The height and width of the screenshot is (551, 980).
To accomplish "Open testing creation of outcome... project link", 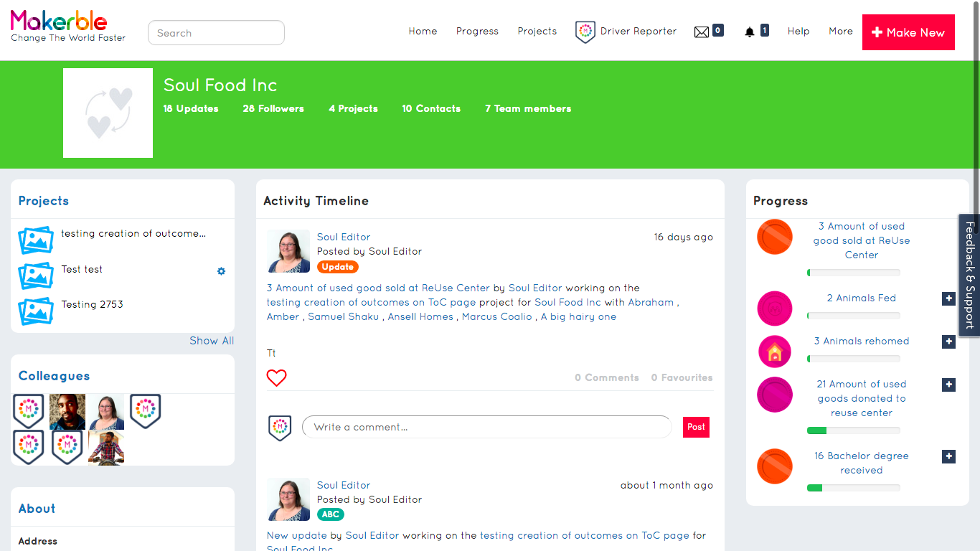I will click(133, 233).
